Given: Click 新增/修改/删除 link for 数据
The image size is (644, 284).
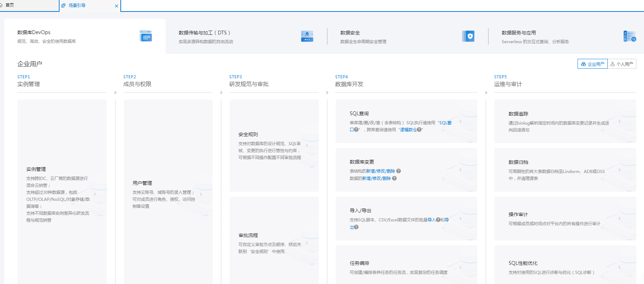Looking at the screenshot, I should [376, 179].
